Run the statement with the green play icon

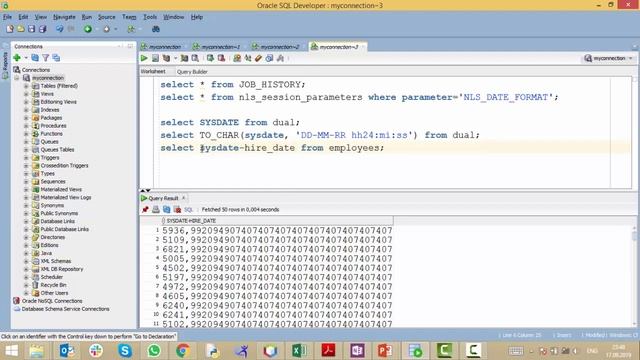[144, 58]
